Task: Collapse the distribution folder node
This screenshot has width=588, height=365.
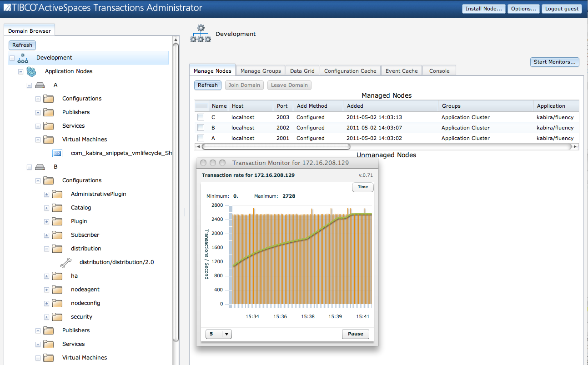Action: (46, 249)
